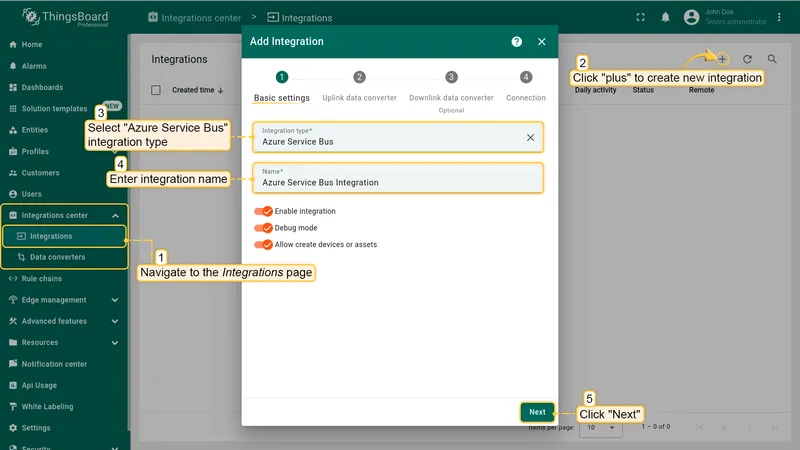
Task: Select Integrations in the sidebar submenu
Action: (64, 236)
